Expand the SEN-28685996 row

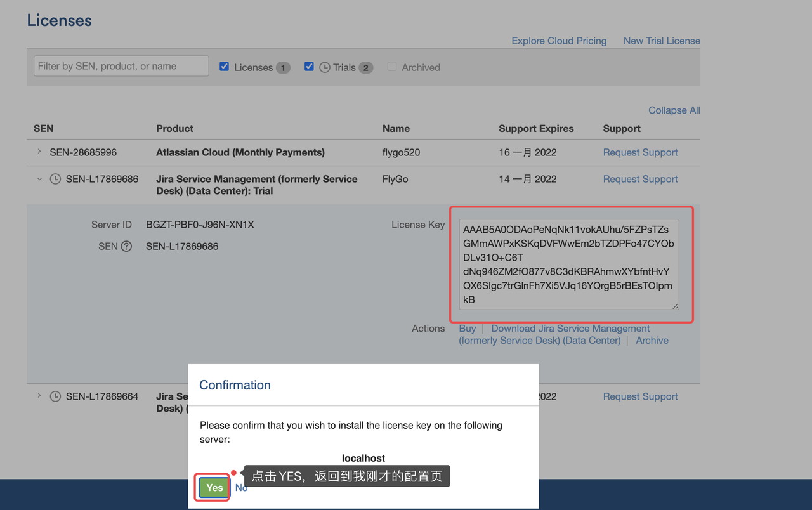click(x=39, y=152)
